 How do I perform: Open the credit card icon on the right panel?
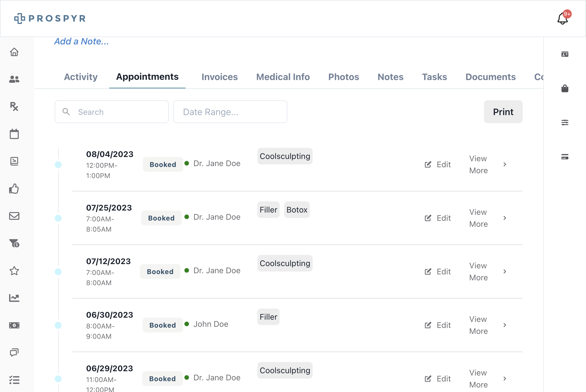[565, 157]
